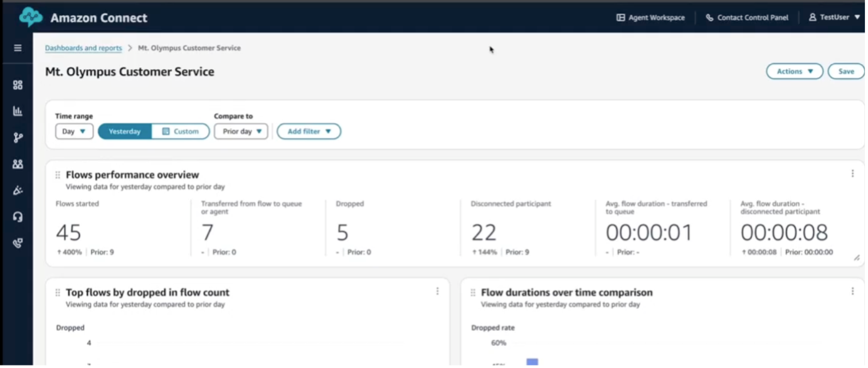
Task: Open Top flows widget kebab menu
Action: (x=438, y=291)
